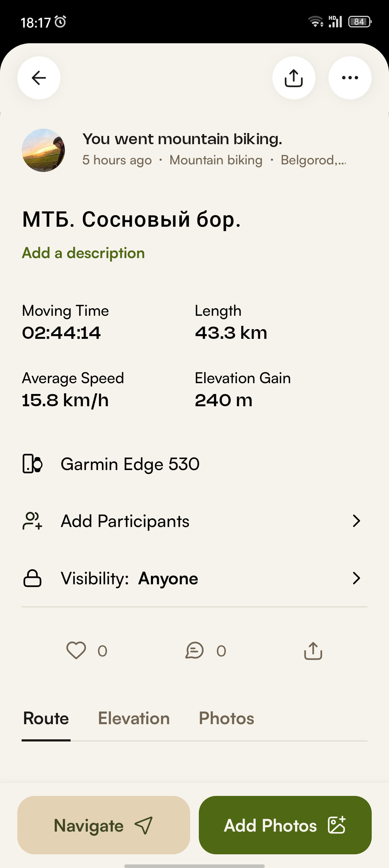Open the profile picture thumbnail
Image resolution: width=389 pixels, height=868 pixels.
click(x=43, y=150)
